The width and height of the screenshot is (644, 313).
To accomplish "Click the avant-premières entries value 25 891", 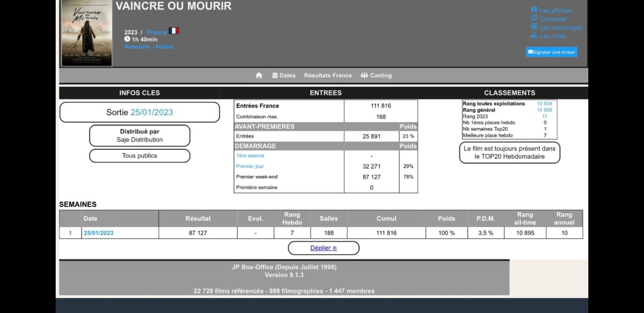I will (x=371, y=137).
